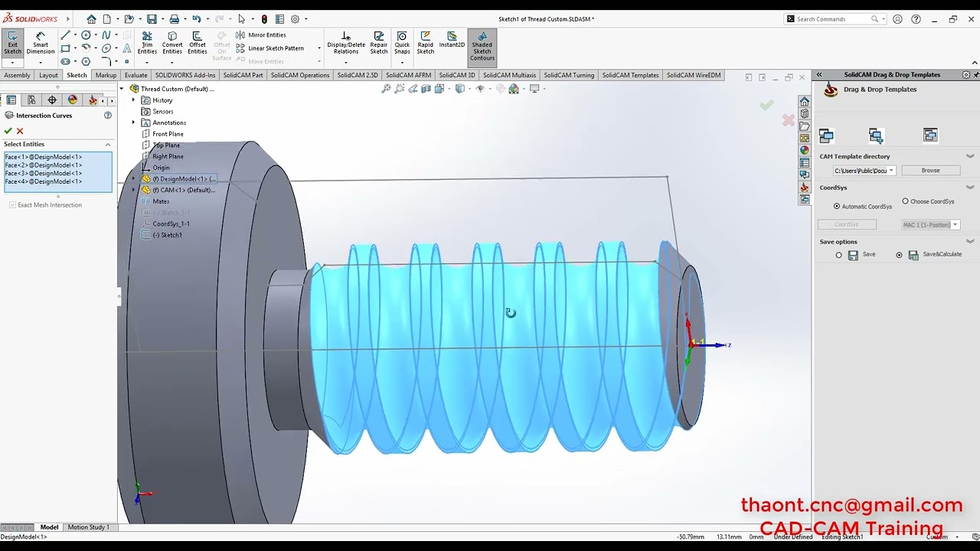This screenshot has width=980, height=551.
Task: Run the Repair Sketch tool
Action: point(379,42)
